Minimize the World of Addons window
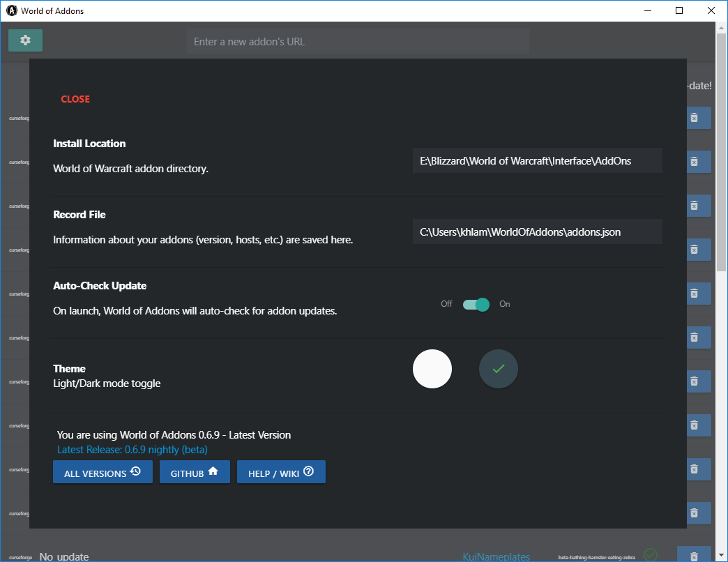The height and width of the screenshot is (562, 728). click(648, 10)
